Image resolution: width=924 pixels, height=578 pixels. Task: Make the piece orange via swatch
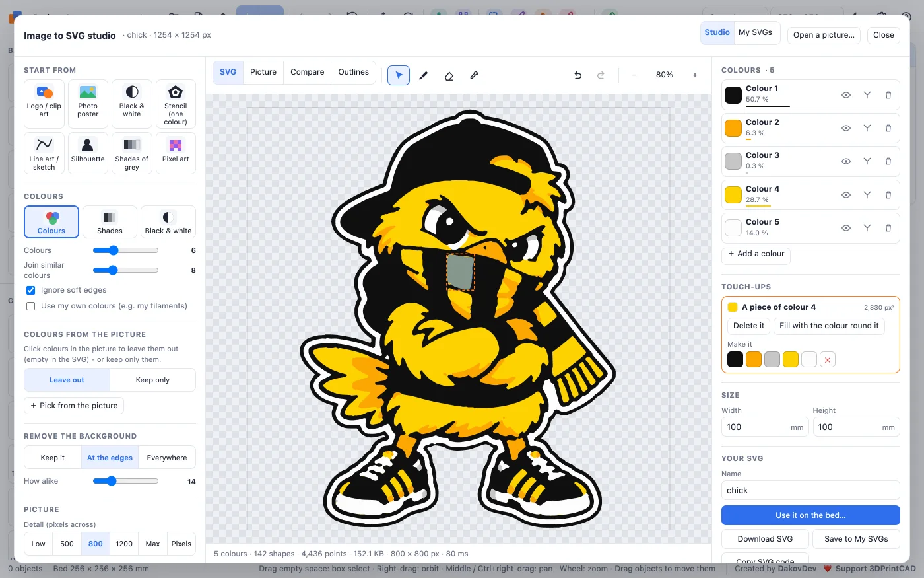point(754,359)
